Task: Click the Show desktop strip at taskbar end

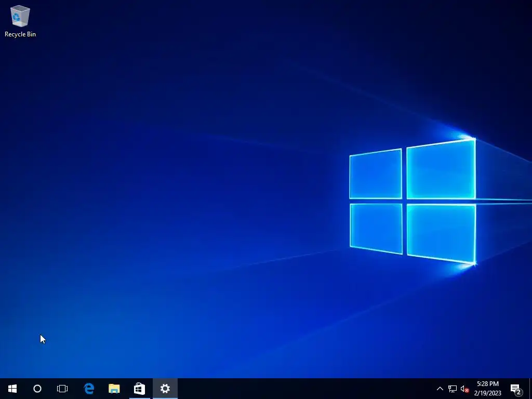Action: click(x=530, y=389)
